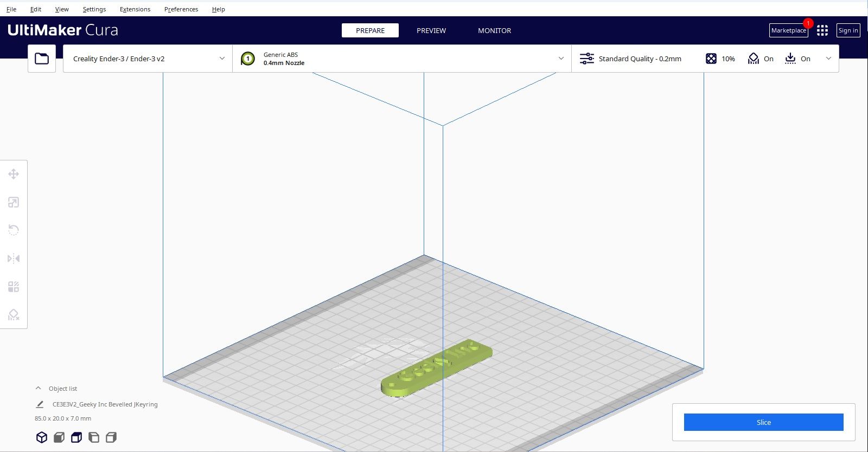The image size is (868, 452).
Task: Open Per Model Settings tool
Action: click(14, 287)
